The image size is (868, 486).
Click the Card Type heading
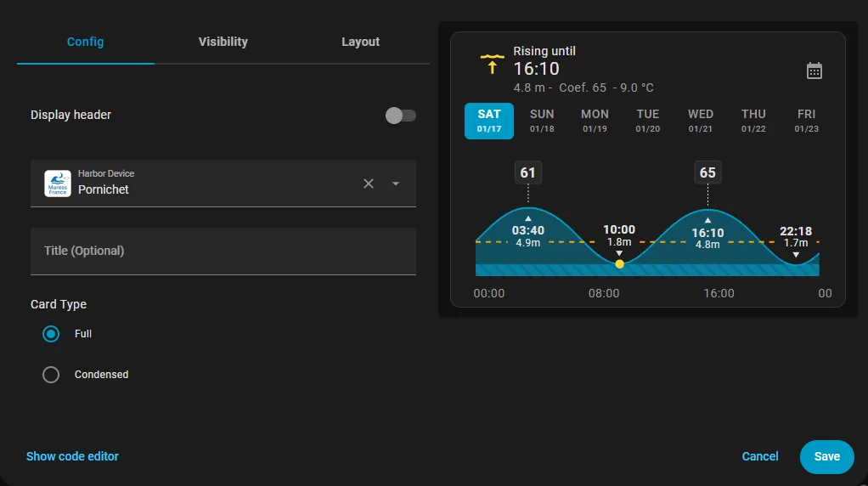click(59, 304)
